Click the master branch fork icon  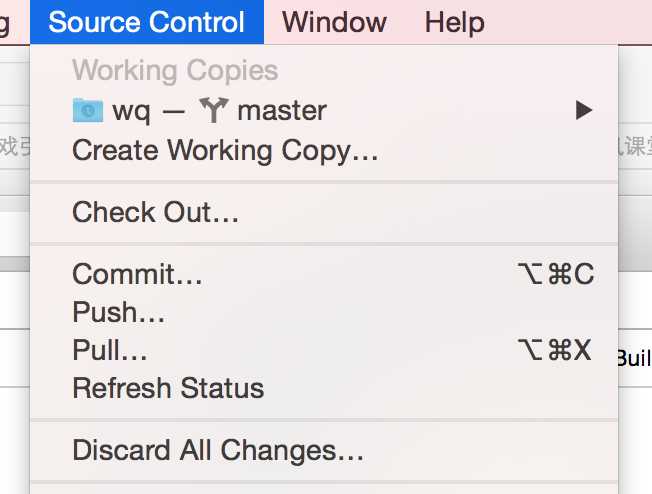[x=214, y=110]
